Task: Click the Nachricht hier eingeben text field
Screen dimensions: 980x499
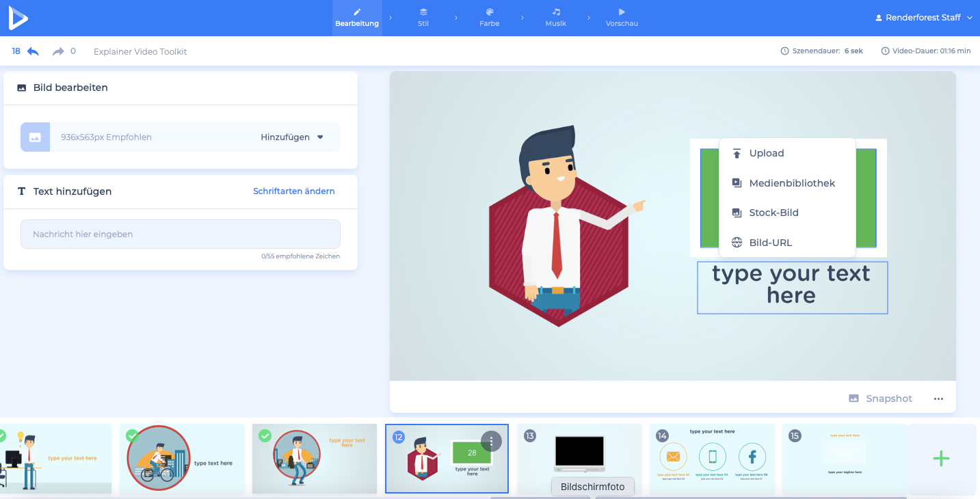Action: [x=180, y=234]
